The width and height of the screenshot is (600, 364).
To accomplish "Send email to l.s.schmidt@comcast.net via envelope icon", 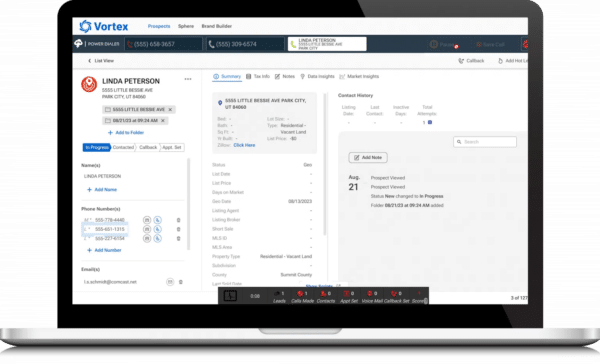I will (x=170, y=282).
